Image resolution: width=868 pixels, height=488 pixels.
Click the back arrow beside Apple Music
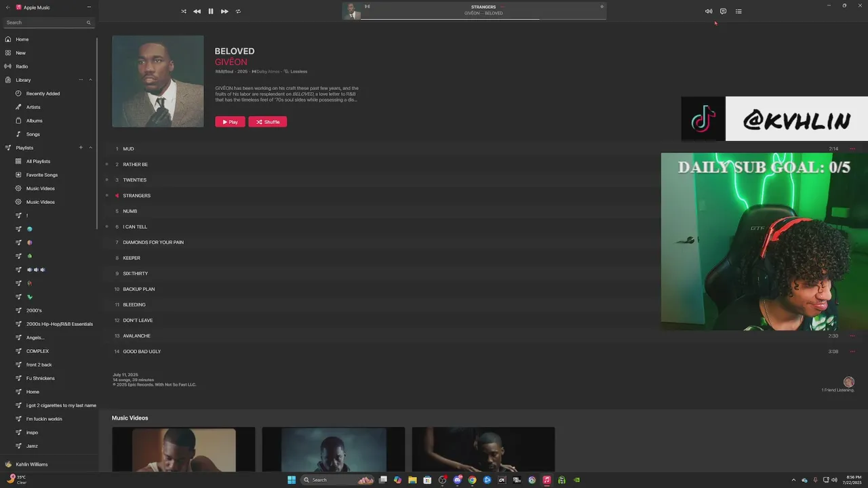point(7,7)
